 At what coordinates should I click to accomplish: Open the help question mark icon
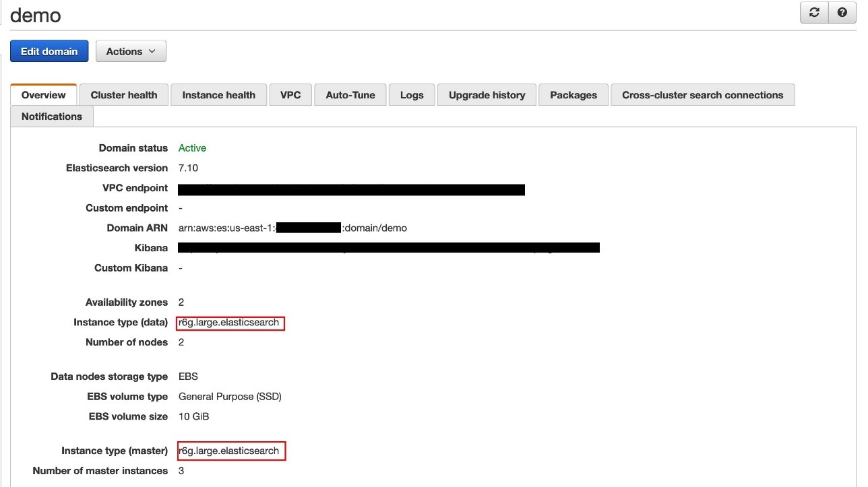[842, 13]
